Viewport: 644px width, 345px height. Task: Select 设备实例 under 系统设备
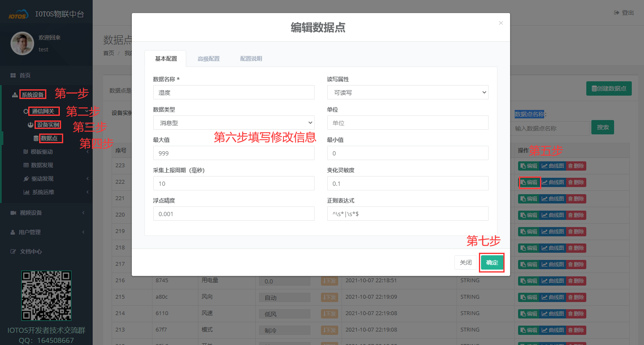[x=48, y=125]
